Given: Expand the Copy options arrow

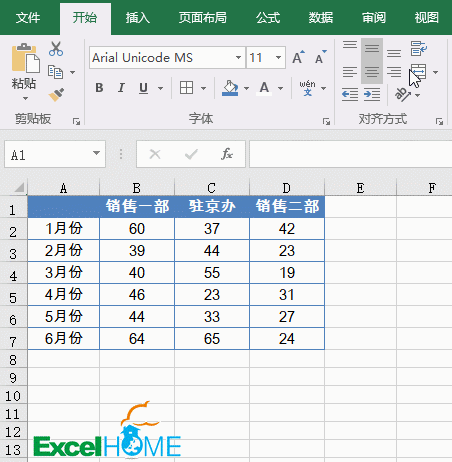Looking at the screenshot, I should point(72,72).
